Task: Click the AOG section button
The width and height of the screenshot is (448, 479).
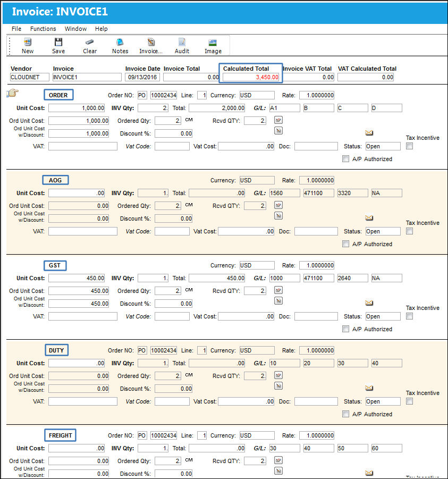Action: (x=55, y=180)
